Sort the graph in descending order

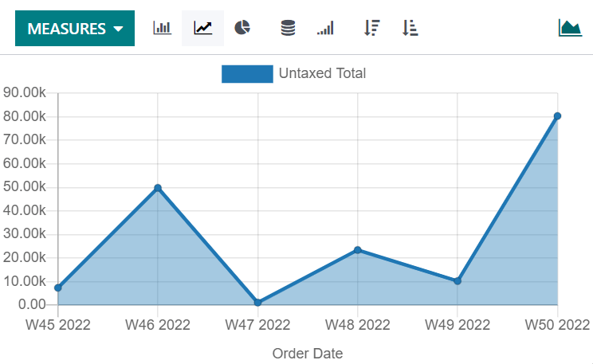click(x=371, y=29)
